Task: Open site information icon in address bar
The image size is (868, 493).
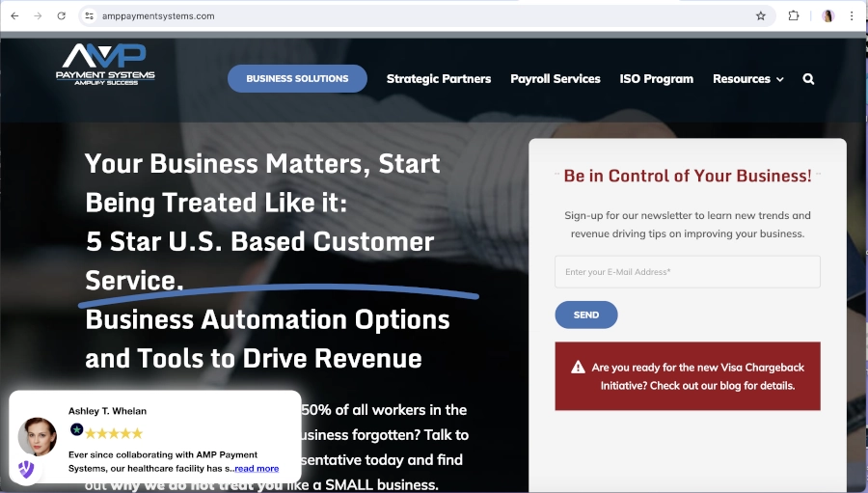Action: pos(89,16)
